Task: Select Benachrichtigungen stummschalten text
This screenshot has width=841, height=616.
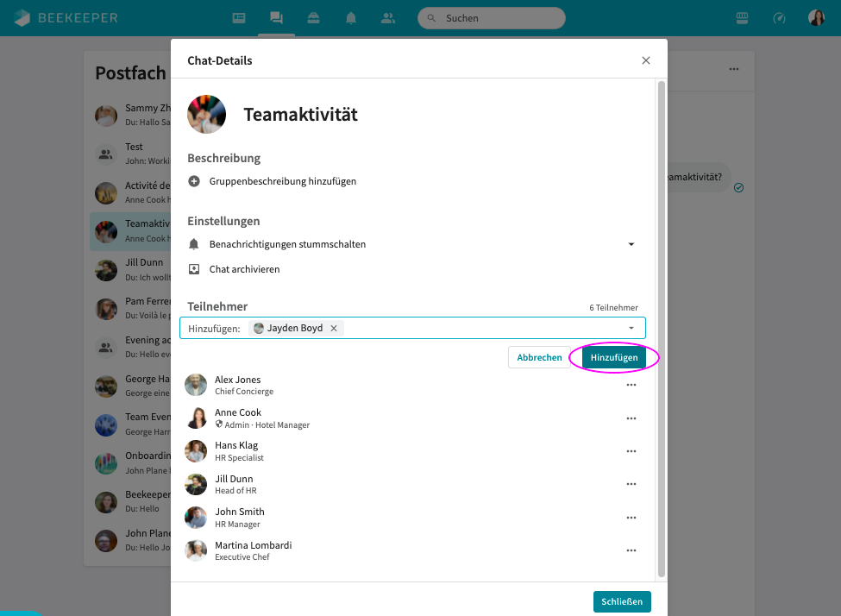Action: 287,245
